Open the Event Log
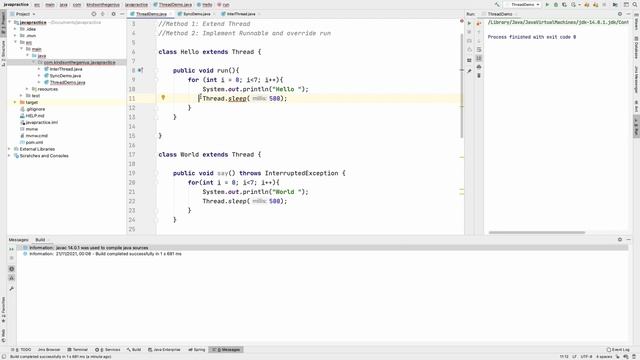640x360 pixels. 618,350
